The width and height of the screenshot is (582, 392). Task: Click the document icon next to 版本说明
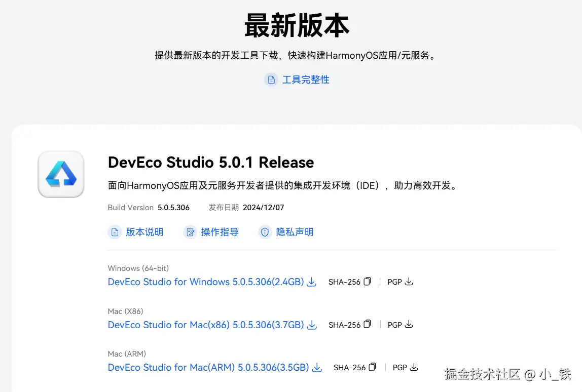[x=115, y=232]
